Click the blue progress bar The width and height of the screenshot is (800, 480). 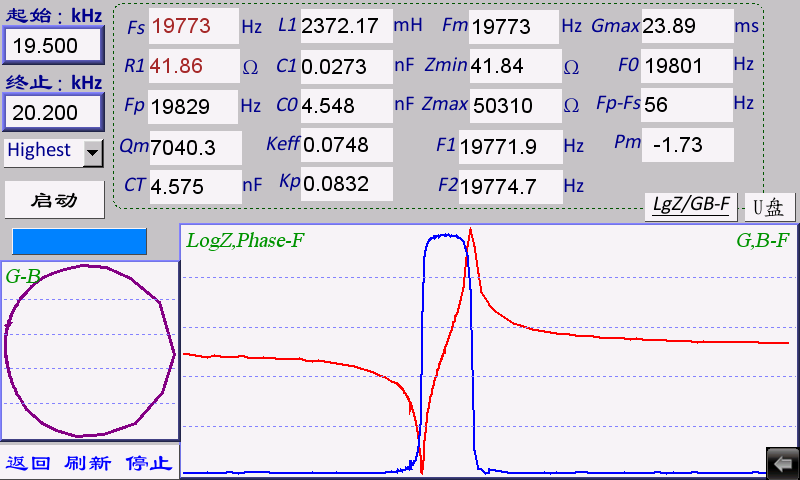click(80, 241)
